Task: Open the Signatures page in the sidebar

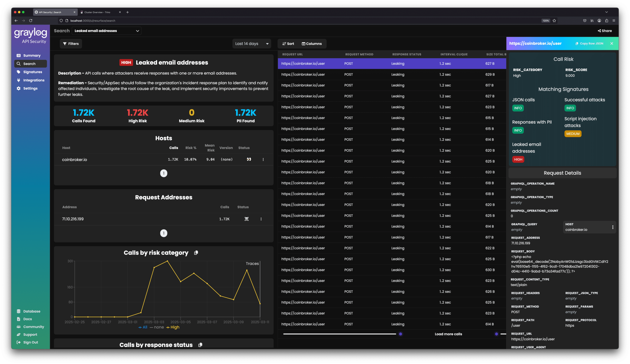Action: 32,72
